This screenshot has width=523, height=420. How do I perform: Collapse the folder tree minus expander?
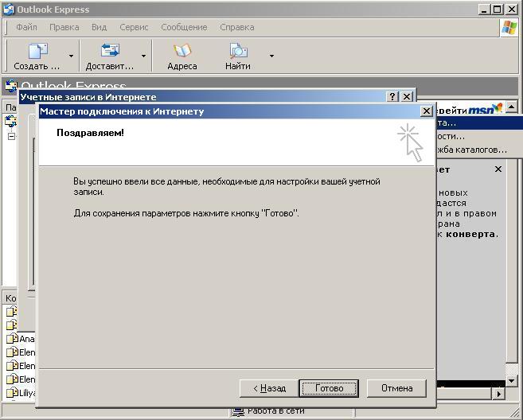point(11,136)
